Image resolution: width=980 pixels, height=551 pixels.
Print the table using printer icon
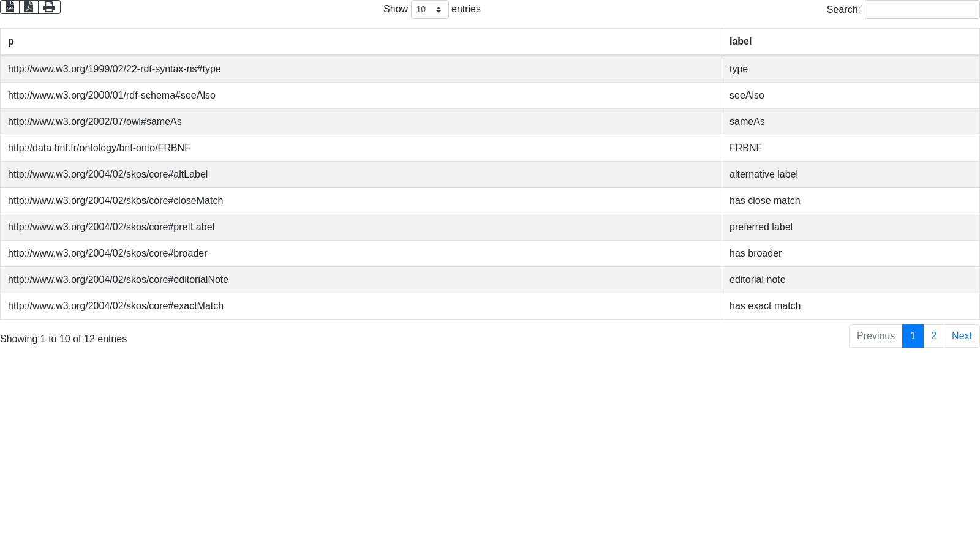49,7
